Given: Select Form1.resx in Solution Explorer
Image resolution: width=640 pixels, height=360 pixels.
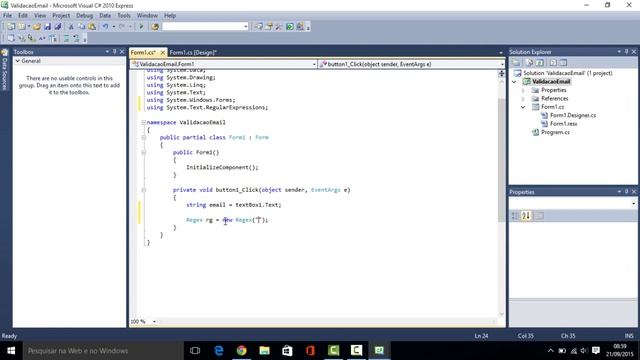Looking at the screenshot, I should click(x=563, y=124).
